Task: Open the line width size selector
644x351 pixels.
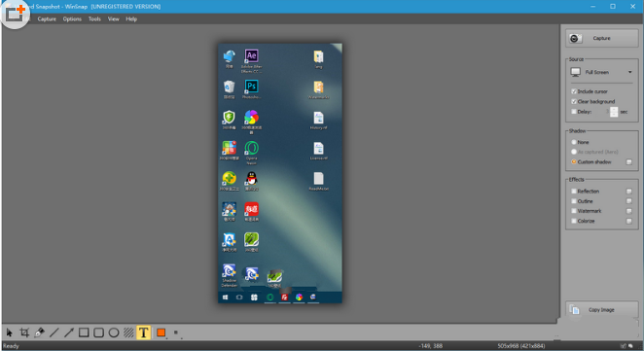Action: pyautogui.click(x=176, y=333)
